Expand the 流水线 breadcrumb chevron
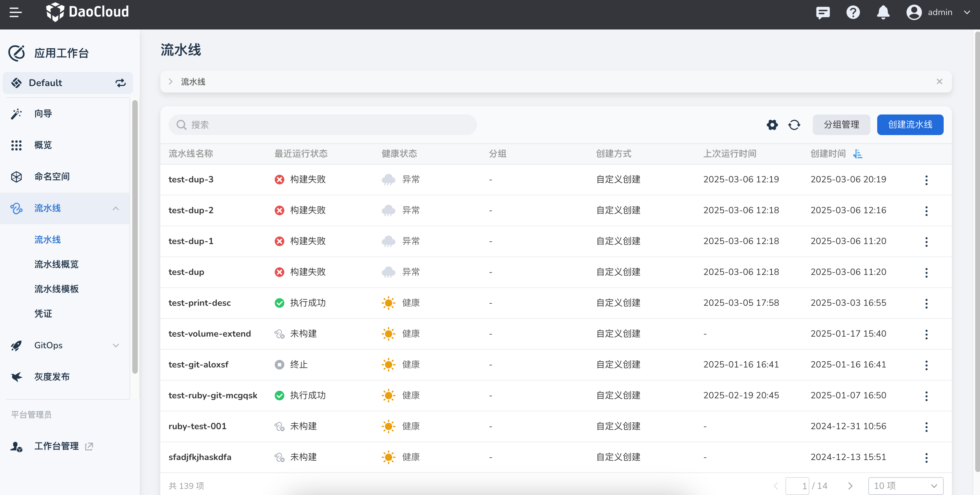The image size is (980, 495). tap(171, 82)
